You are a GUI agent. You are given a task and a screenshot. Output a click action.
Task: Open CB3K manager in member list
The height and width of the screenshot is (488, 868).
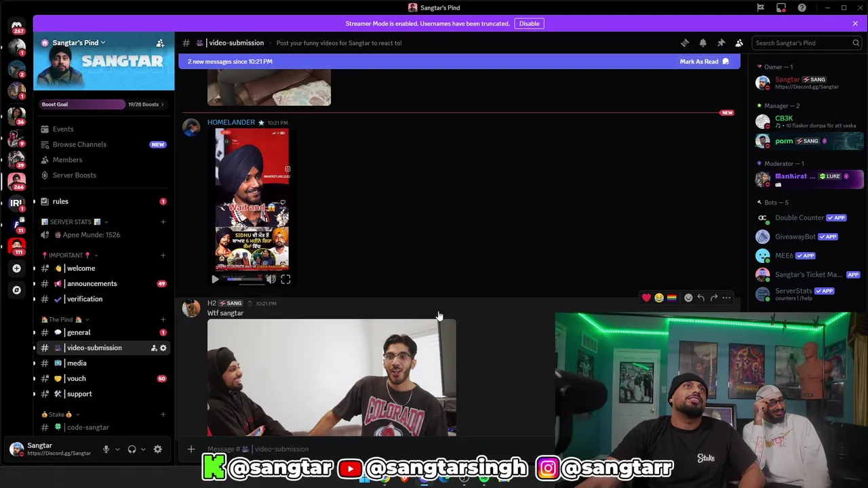(807, 121)
